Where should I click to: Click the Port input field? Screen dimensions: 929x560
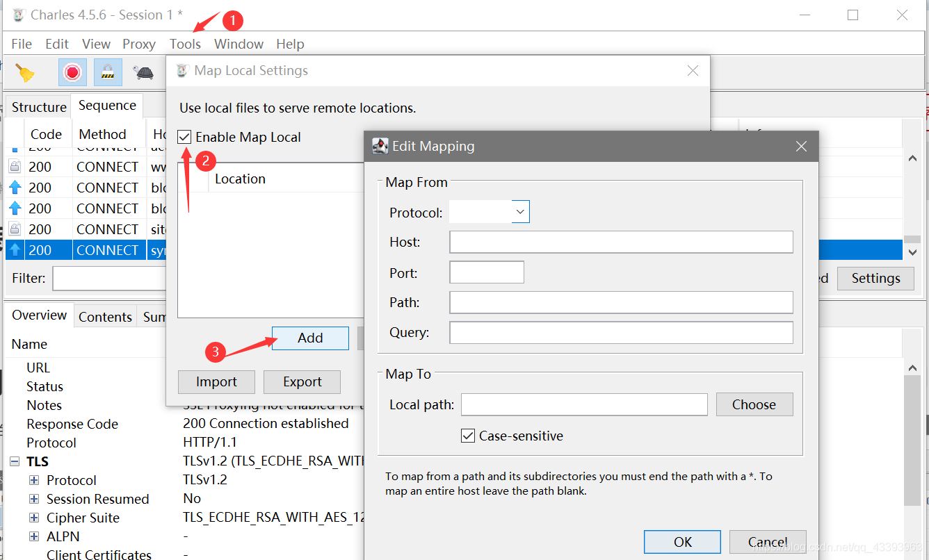[x=487, y=272]
